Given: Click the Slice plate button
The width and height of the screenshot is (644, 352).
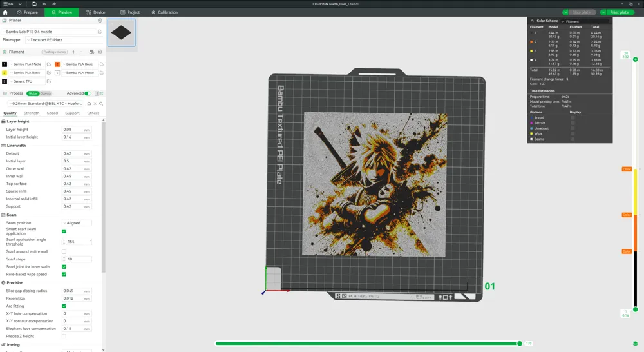Looking at the screenshot, I should click(x=582, y=12).
